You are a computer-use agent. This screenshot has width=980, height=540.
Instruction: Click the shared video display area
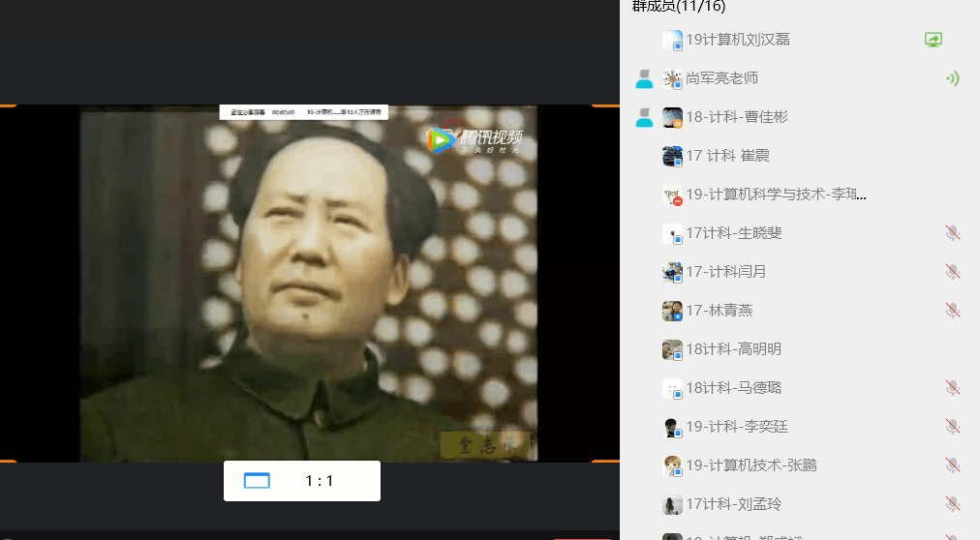pos(308,290)
